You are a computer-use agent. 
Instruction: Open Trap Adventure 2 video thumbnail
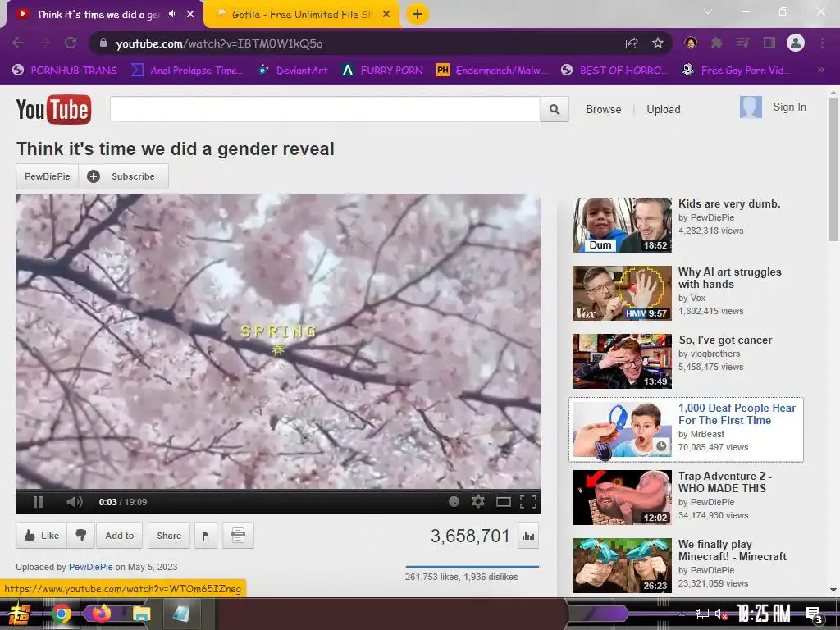(x=622, y=497)
